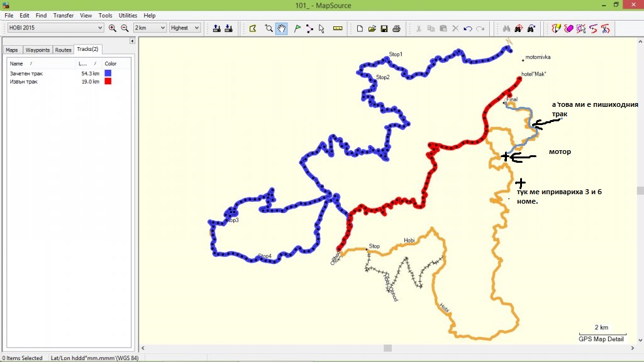Click the Open file folder icon

(x=372, y=28)
